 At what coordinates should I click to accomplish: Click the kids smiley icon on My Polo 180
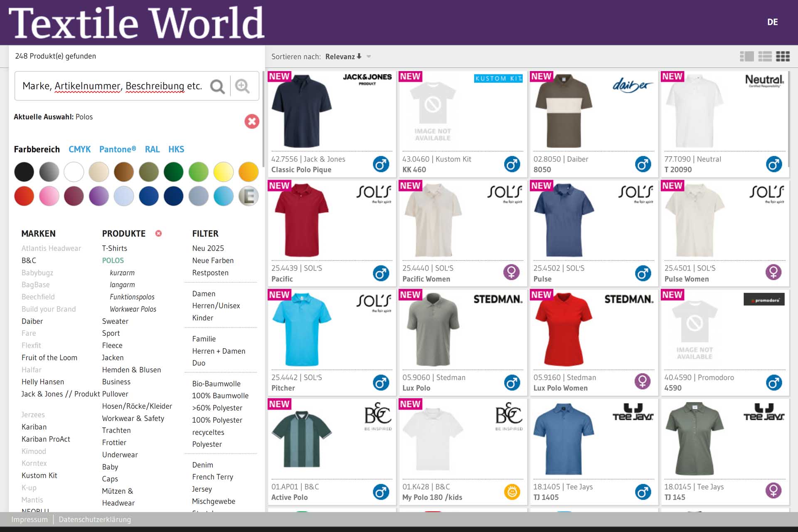pos(512,492)
